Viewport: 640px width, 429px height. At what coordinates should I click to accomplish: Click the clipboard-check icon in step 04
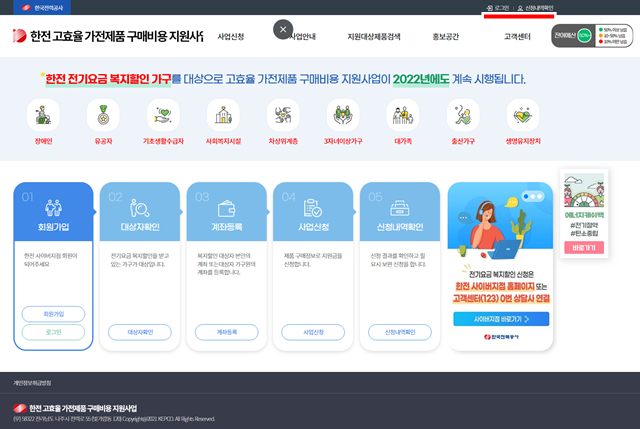tap(313, 208)
